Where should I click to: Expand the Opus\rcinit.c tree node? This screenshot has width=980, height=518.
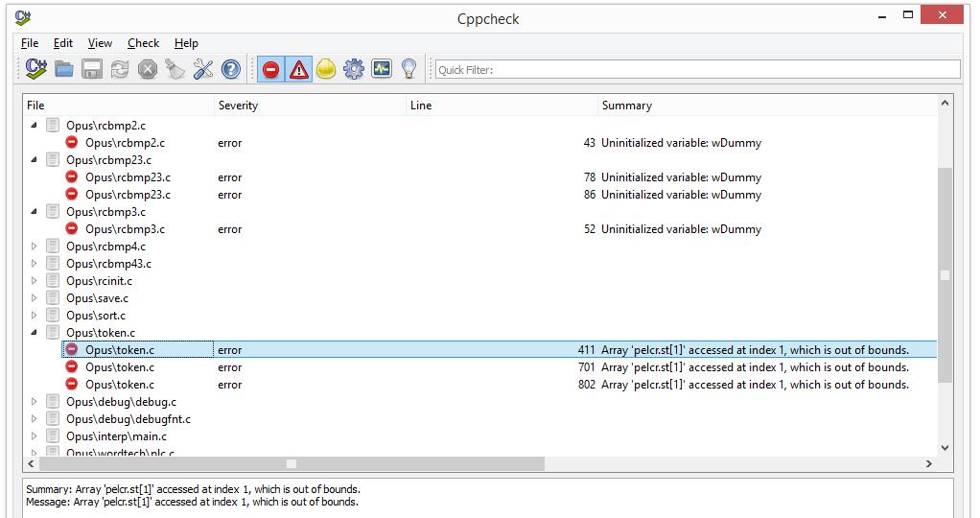(34, 281)
